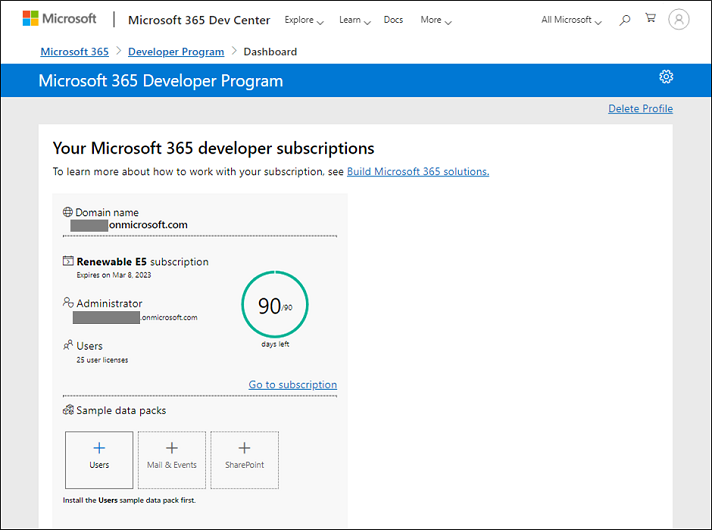Click the Administrator email address text
The width and height of the screenshot is (712, 530).
click(135, 317)
